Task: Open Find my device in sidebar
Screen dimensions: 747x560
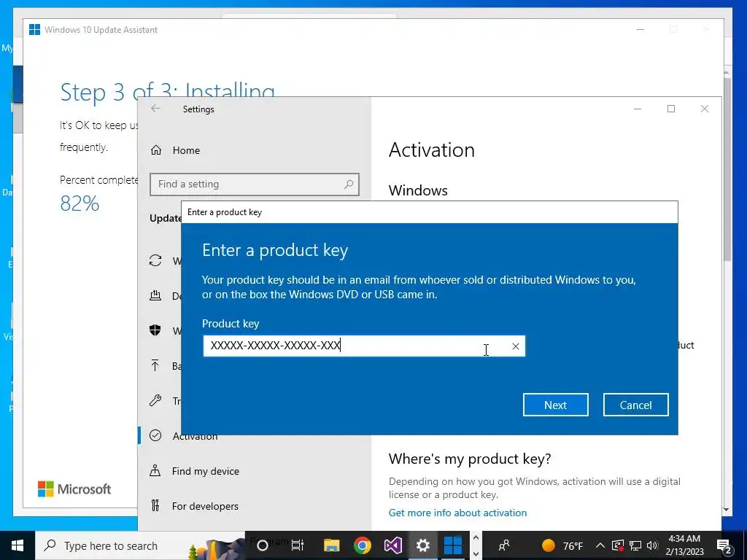Action: point(206,471)
